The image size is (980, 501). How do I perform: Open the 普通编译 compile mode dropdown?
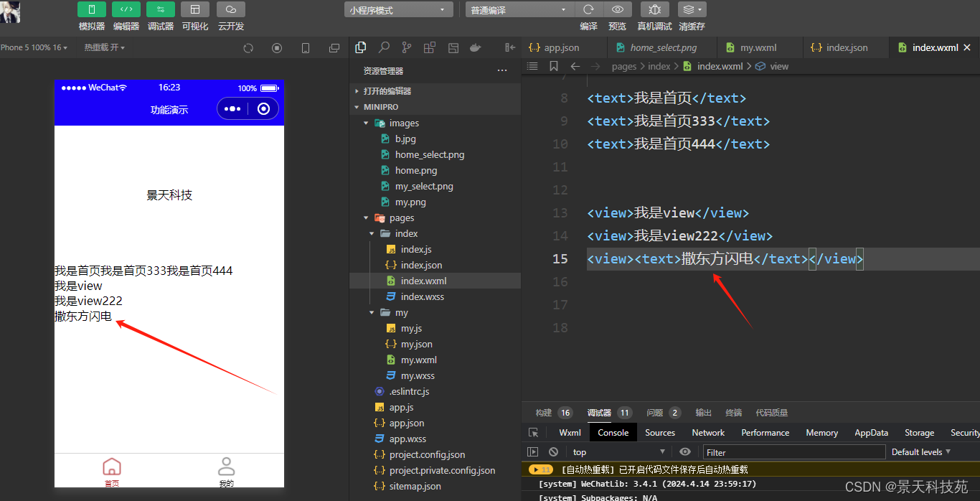[x=519, y=10]
